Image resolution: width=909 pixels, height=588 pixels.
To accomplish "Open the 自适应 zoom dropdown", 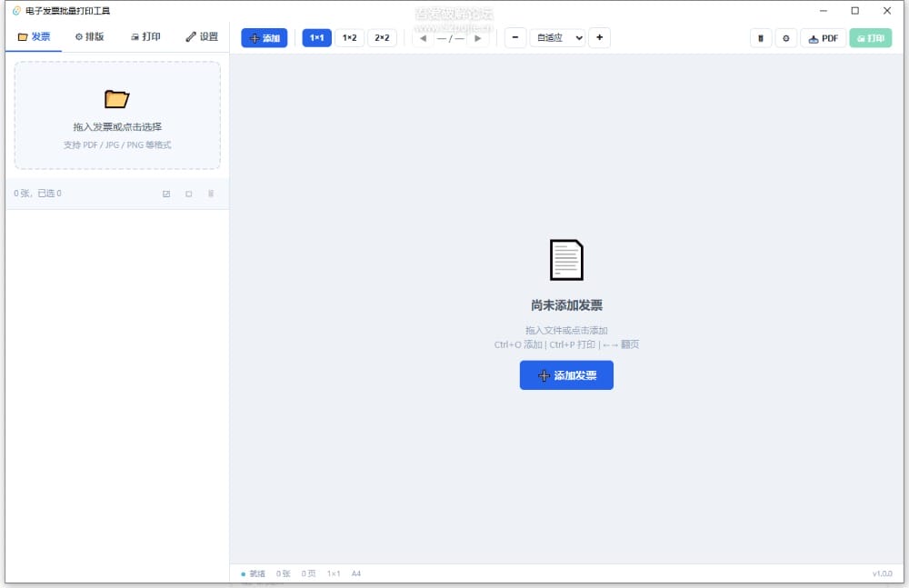I will click(558, 37).
